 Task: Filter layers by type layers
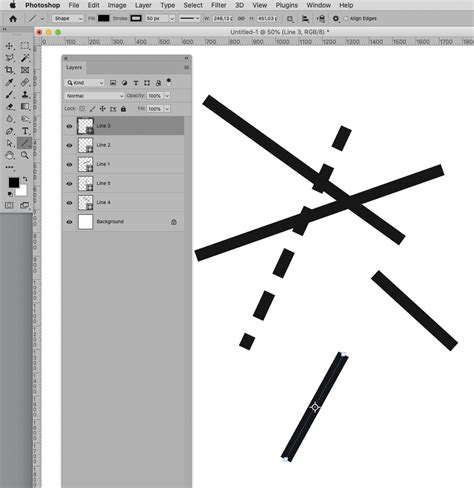pyautogui.click(x=136, y=83)
